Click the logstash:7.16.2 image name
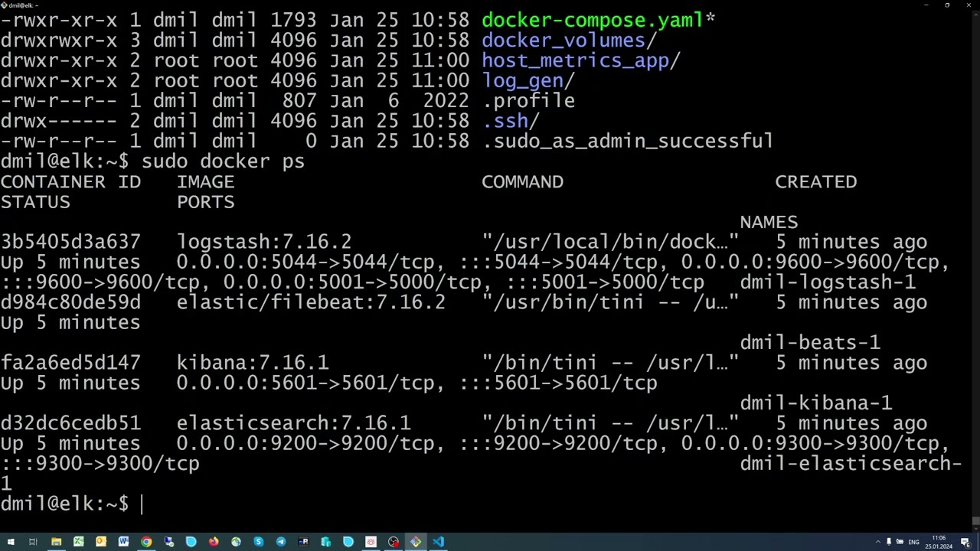 coord(264,242)
